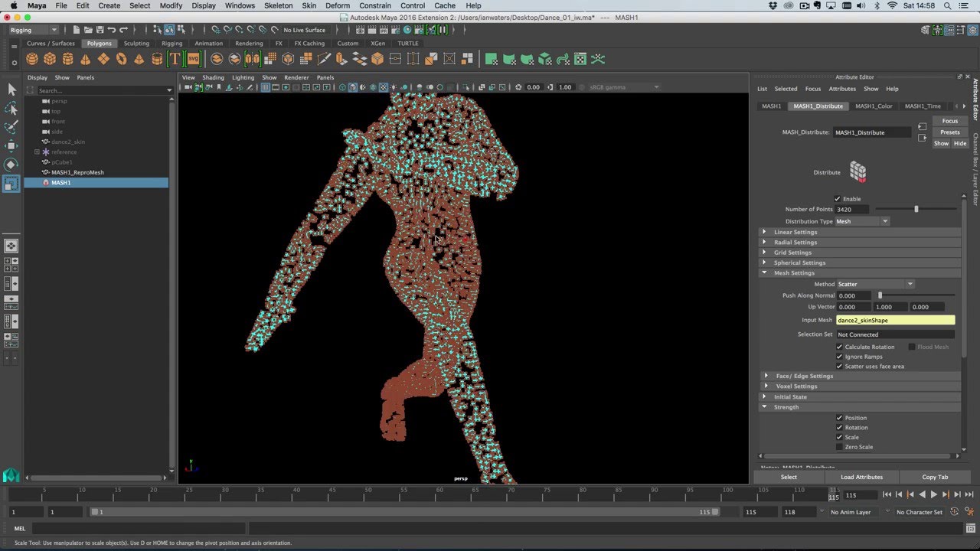This screenshot has width=980, height=551.
Task: Click the Input Mesh dance2_skinShape field
Action: pos(896,320)
